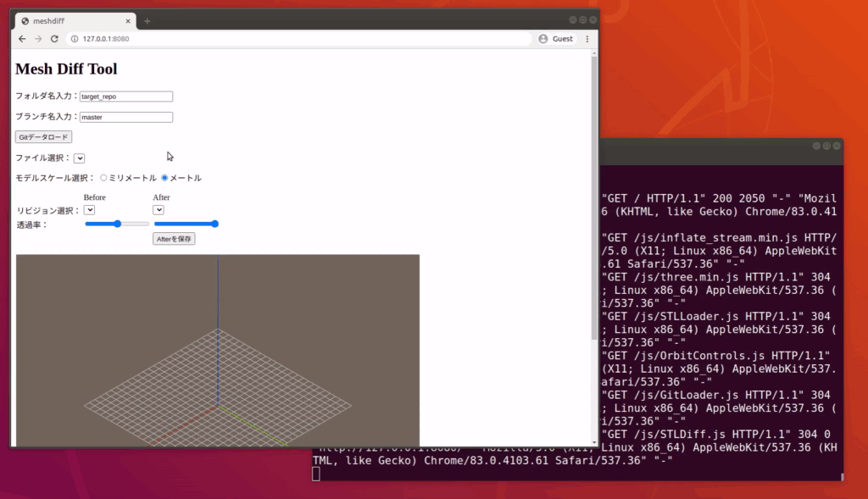Select the ミリメートル radio button

pyautogui.click(x=103, y=178)
